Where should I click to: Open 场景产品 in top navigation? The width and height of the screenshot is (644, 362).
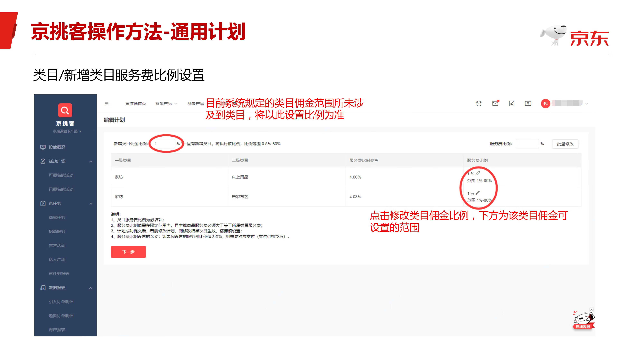[196, 103]
